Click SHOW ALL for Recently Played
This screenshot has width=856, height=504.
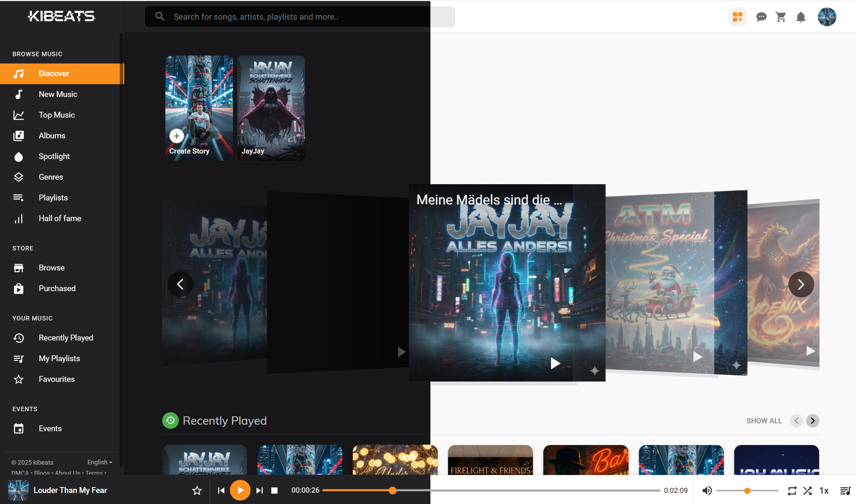(x=764, y=421)
